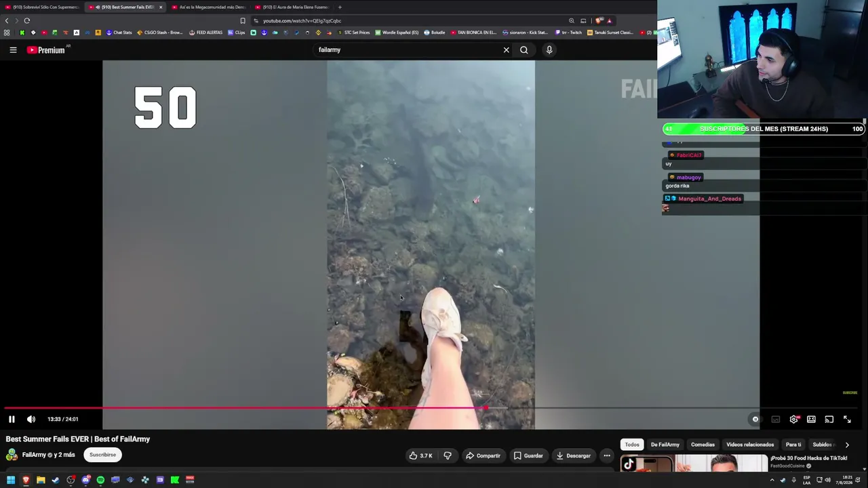
Task: Switch to Megacomunidad browser tab
Action: (209, 7)
